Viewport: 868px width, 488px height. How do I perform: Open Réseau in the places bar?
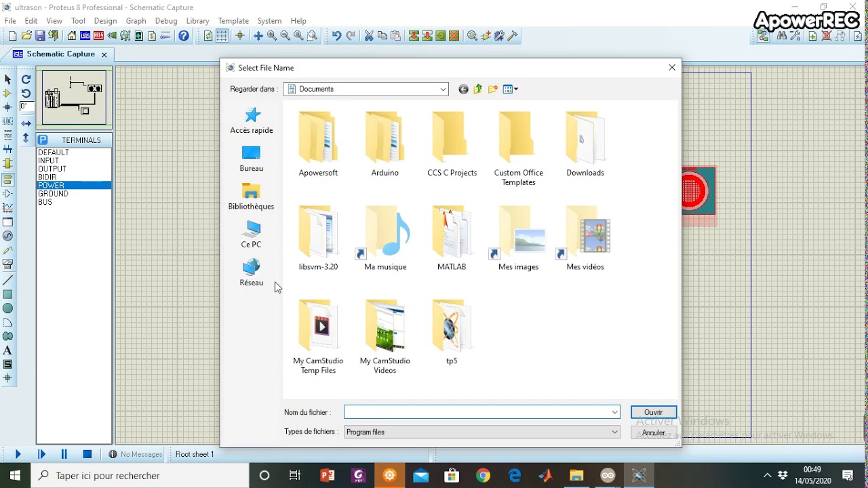tap(252, 273)
